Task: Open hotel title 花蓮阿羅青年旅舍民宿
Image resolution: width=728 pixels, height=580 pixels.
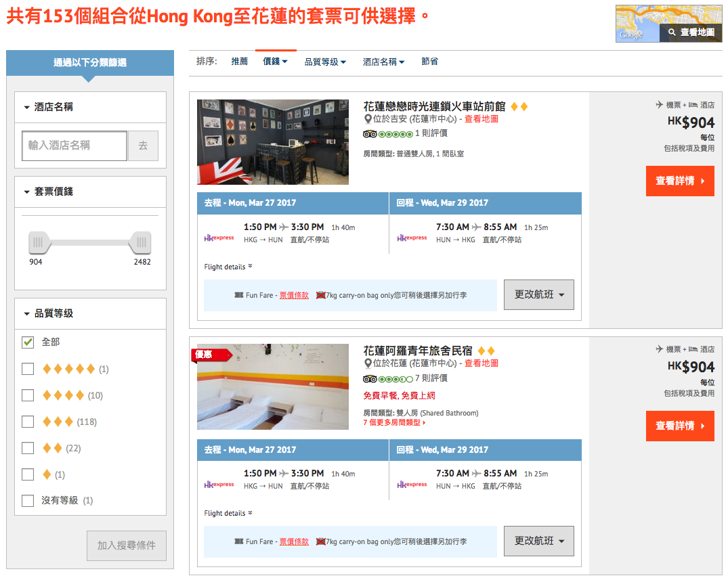Action: [x=418, y=351]
